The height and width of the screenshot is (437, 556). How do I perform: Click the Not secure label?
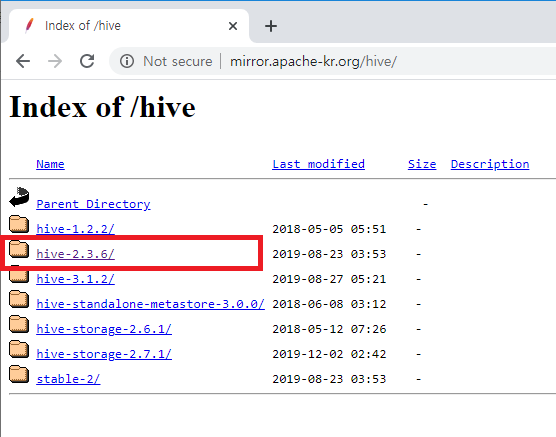(178, 61)
